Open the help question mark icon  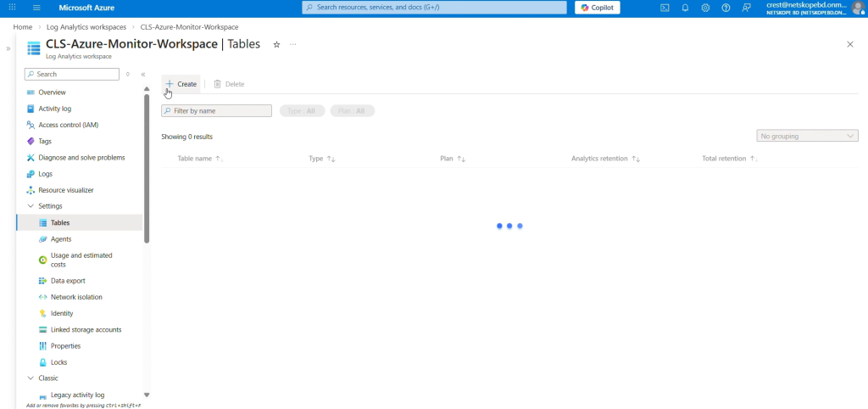[x=726, y=8]
